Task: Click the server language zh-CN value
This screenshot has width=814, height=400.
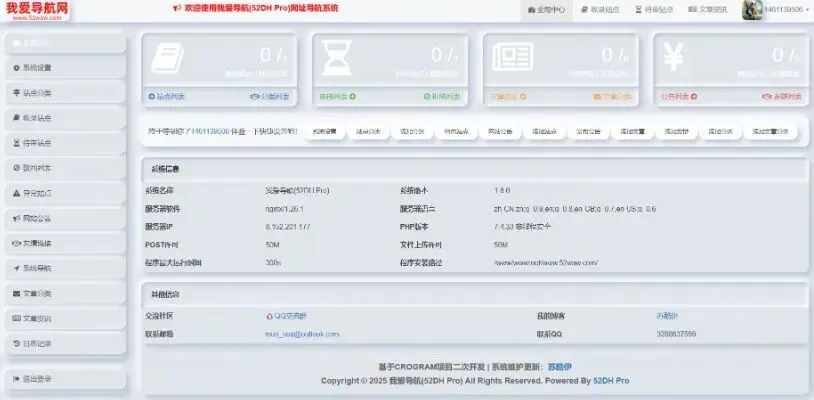Action: (575, 209)
